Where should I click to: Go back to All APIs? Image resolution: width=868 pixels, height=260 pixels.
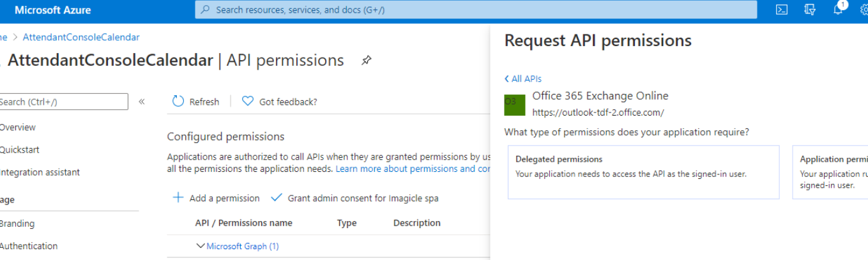pyautogui.click(x=522, y=79)
